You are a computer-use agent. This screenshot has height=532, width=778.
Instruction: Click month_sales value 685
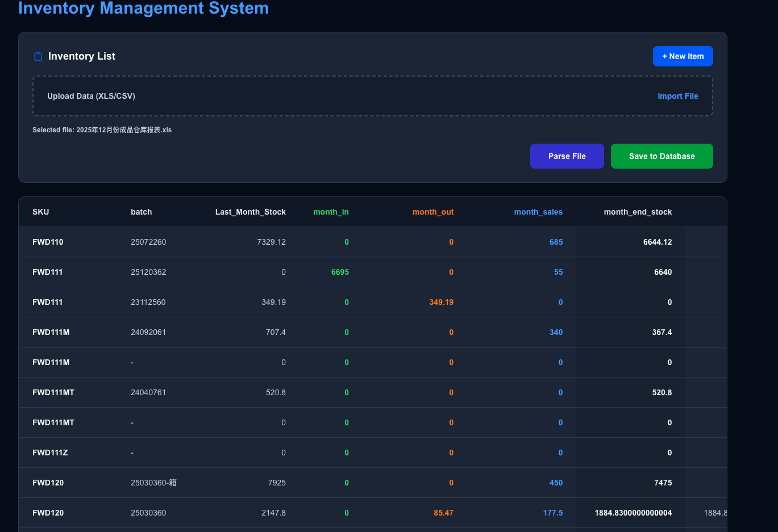556,242
